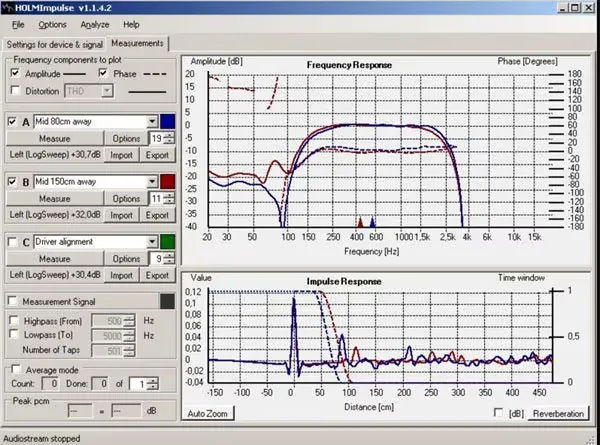Click the 'Mid 150cm away' name field

[90, 181]
